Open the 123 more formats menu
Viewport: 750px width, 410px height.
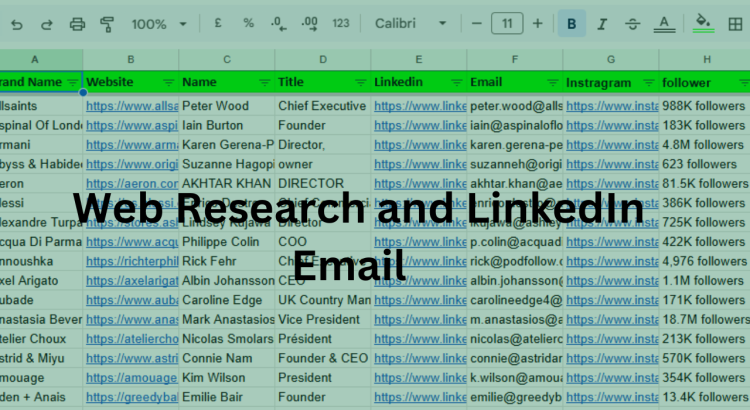point(341,24)
